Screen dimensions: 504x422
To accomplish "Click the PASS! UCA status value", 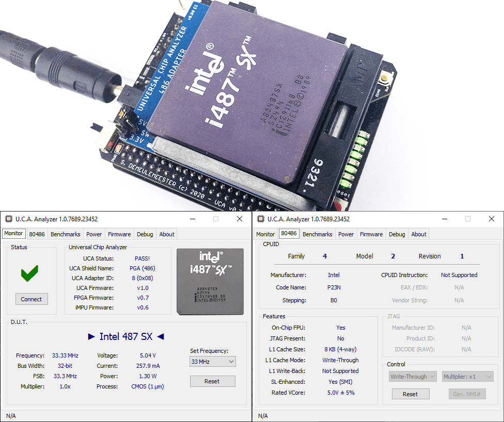I will pyautogui.click(x=142, y=258).
